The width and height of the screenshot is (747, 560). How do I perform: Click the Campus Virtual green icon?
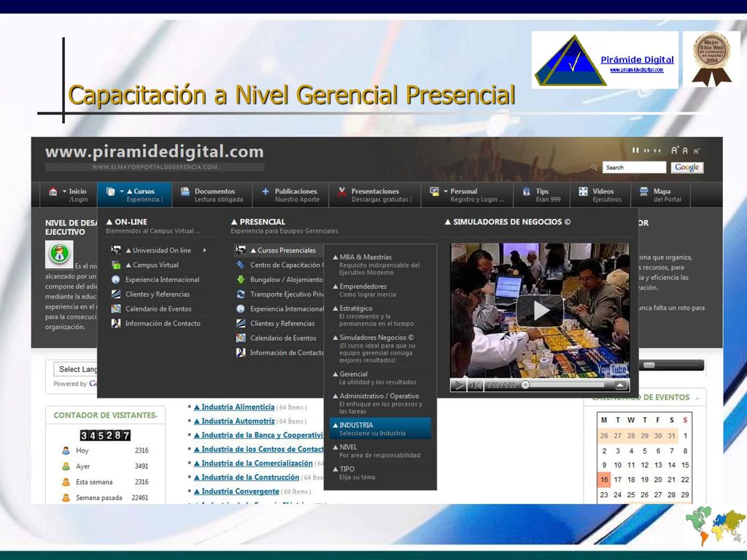116,265
